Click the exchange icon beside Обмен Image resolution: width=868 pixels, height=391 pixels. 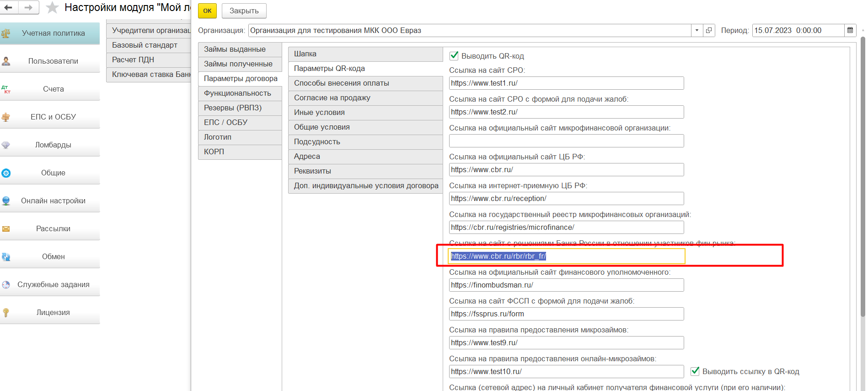pyautogui.click(x=6, y=257)
